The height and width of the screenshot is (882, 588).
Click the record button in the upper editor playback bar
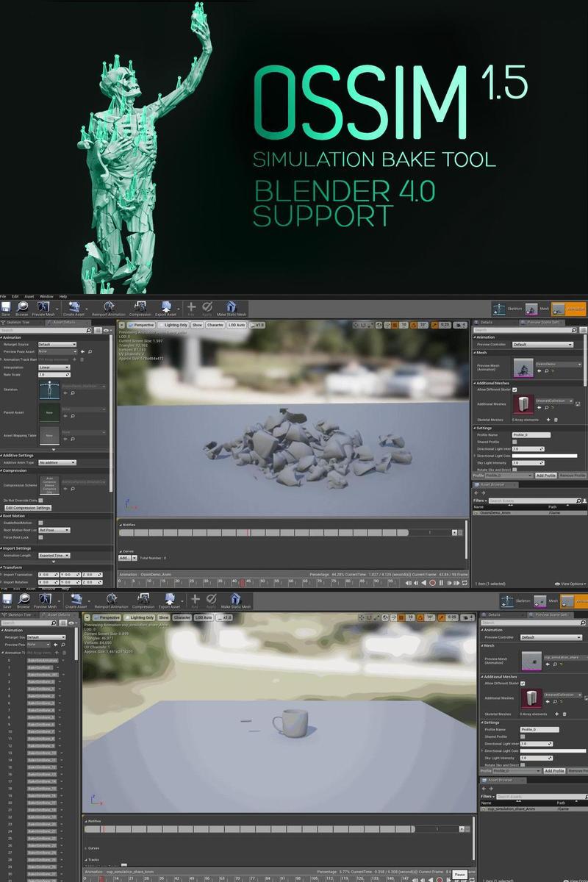[432, 583]
